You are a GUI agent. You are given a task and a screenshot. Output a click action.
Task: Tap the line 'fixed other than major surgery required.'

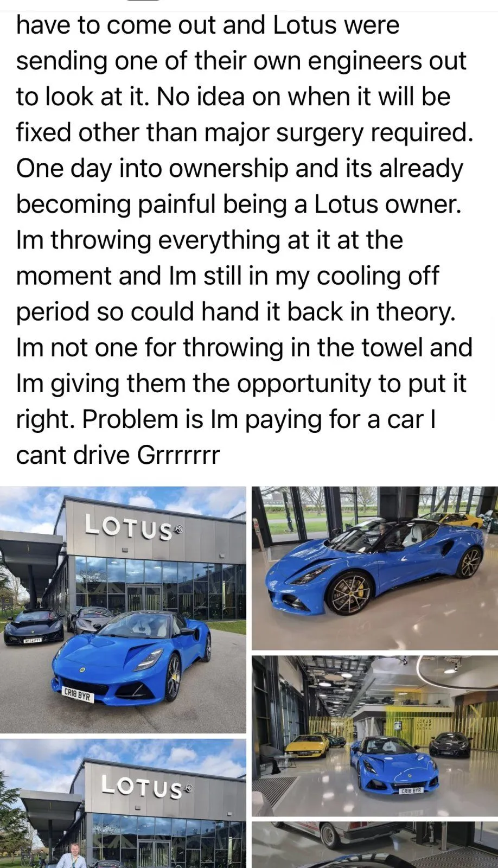coord(245,132)
